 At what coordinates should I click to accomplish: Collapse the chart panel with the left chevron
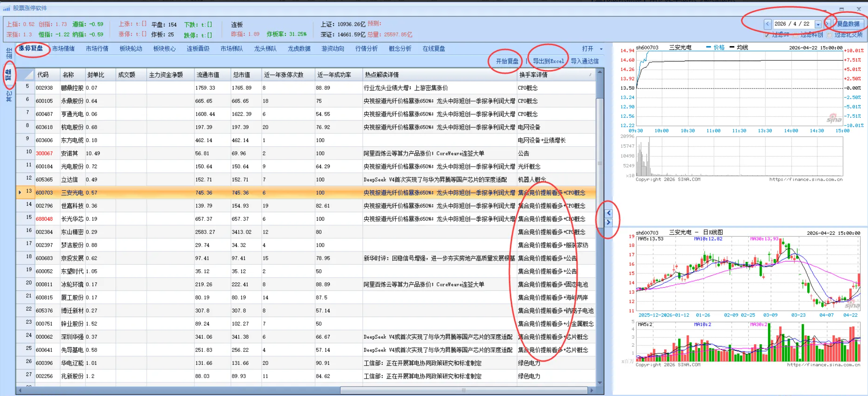608,213
